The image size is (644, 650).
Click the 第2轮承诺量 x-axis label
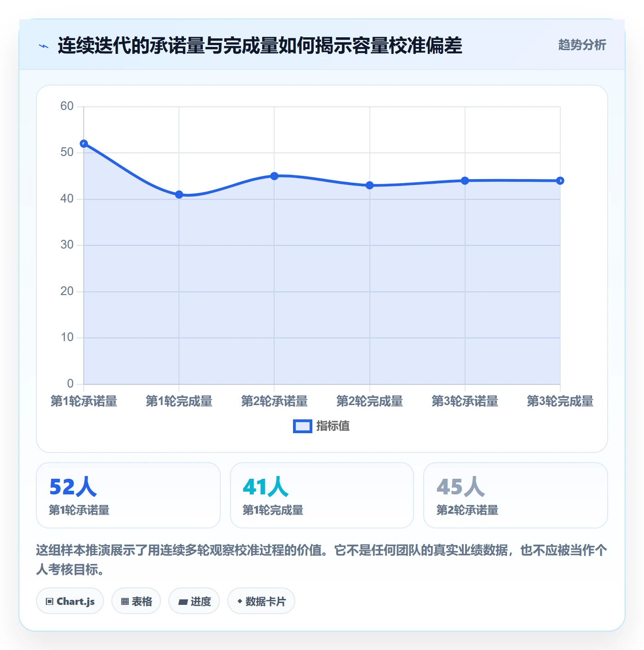pyautogui.click(x=274, y=401)
